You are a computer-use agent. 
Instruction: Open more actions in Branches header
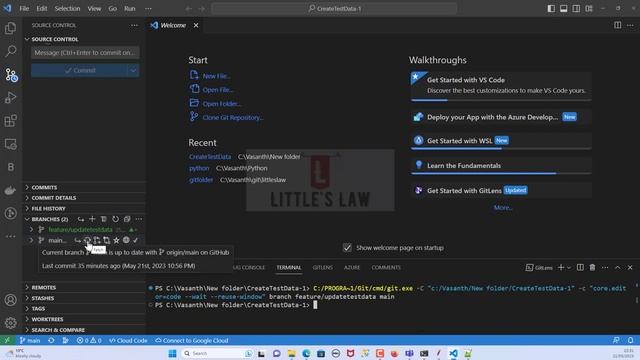139,219
